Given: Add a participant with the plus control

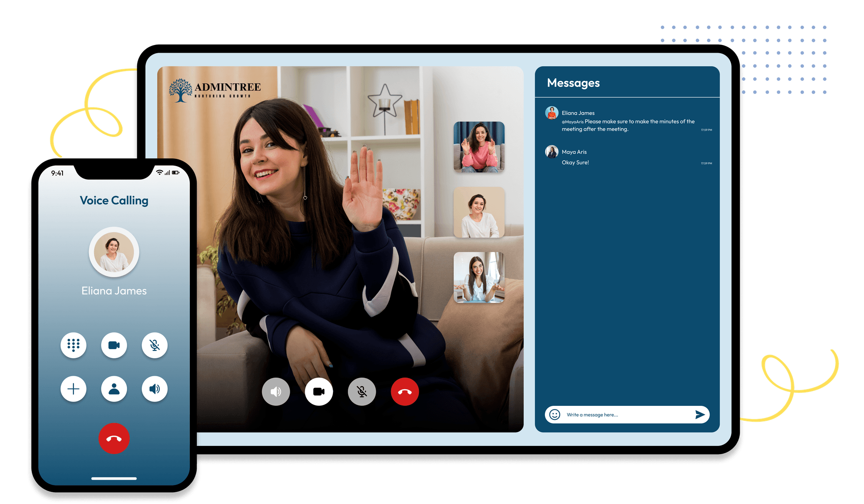Looking at the screenshot, I should click(x=73, y=389).
